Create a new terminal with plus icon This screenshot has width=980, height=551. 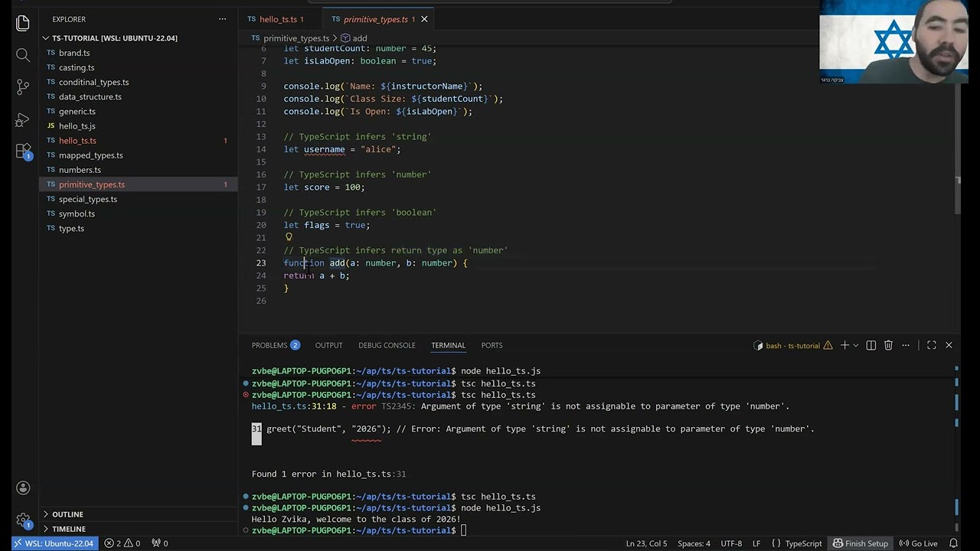(x=844, y=345)
